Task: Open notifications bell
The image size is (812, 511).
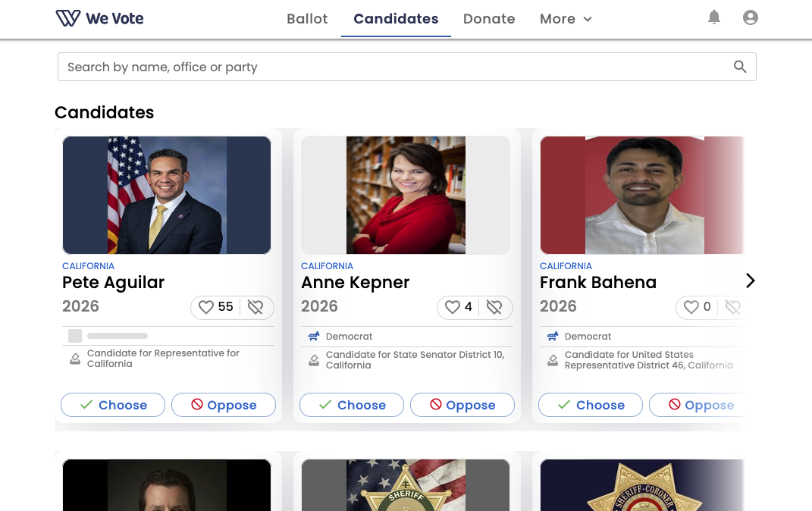Action: point(714,17)
